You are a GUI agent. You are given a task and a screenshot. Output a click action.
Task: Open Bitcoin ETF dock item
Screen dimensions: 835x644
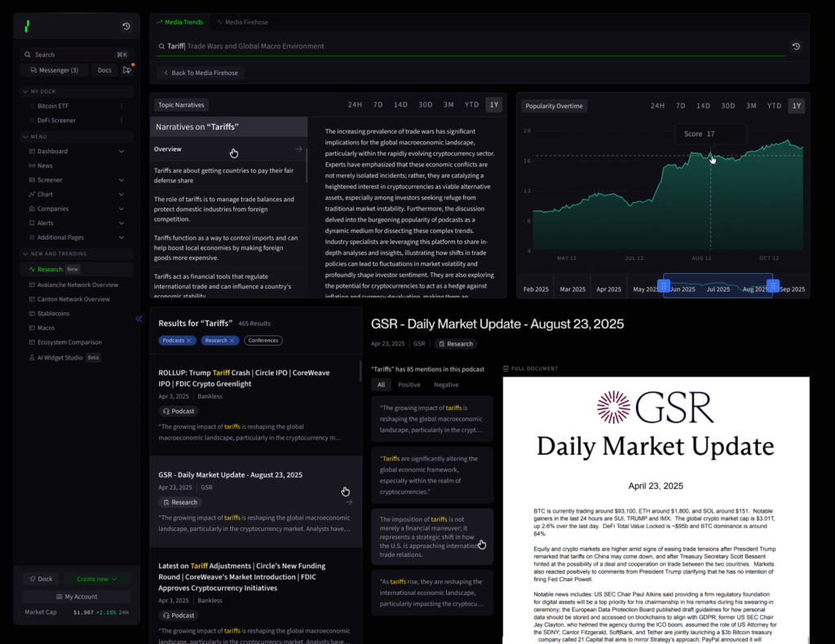click(53, 106)
